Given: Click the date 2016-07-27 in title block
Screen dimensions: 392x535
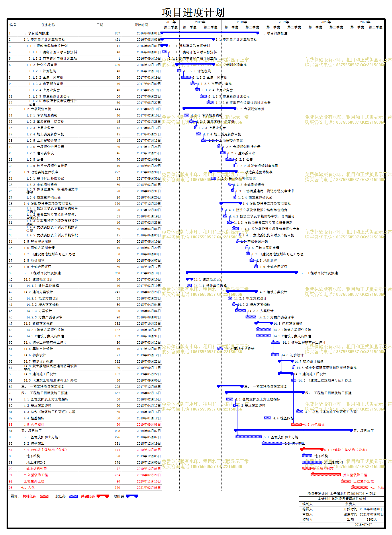Looking at the screenshot, I should (363, 525).
